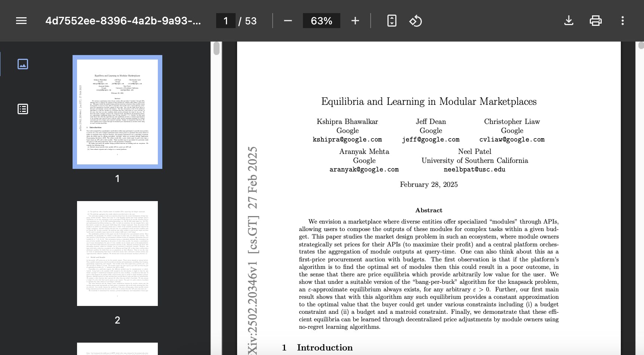The width and height of the screenshot is (644, 355).
Task: Click the zoom out minus button
Action: point(288,21)
